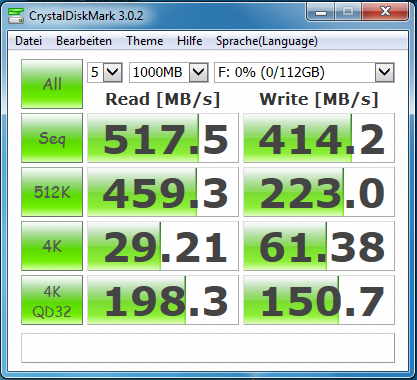This screenshot has height=380, width=417.
Task: Select the Seq write value 414.2
Action: coord(319,138)
